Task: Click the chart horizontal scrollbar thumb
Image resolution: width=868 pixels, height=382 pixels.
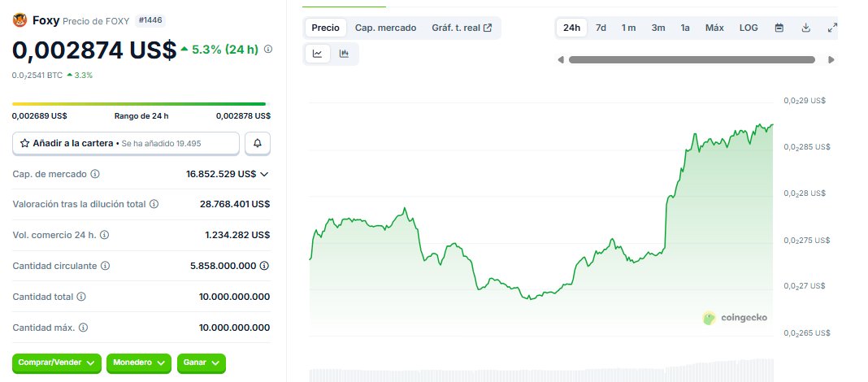Action: pos(692,60)
